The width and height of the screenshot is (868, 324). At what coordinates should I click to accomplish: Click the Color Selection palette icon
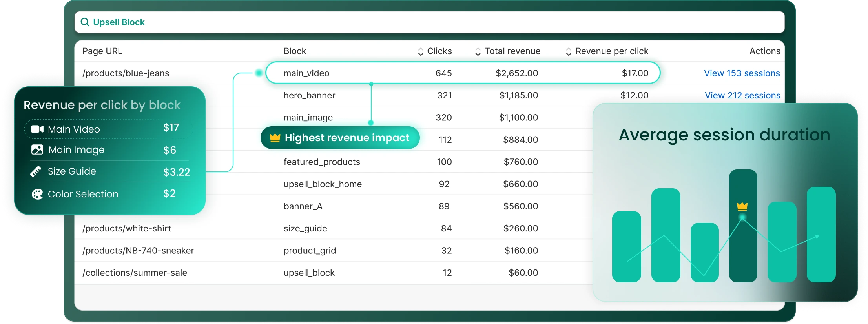click(x=37, y=194)
